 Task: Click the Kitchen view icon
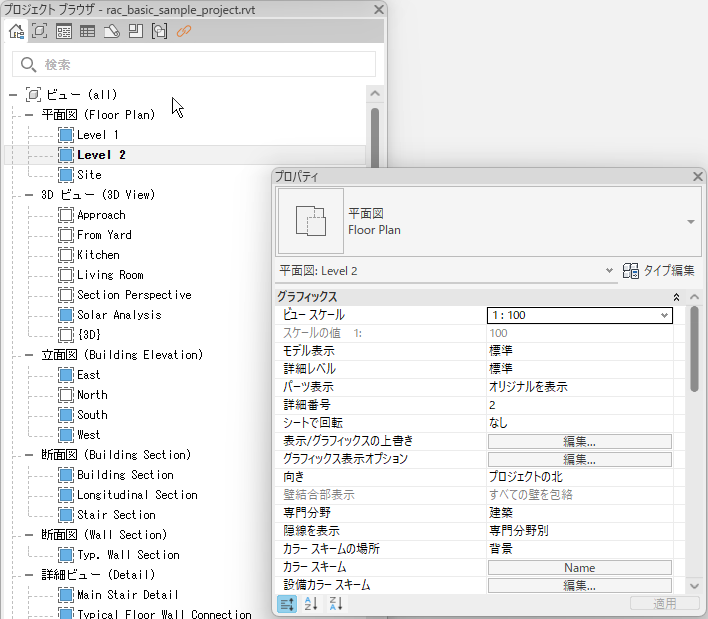point(66,255)
